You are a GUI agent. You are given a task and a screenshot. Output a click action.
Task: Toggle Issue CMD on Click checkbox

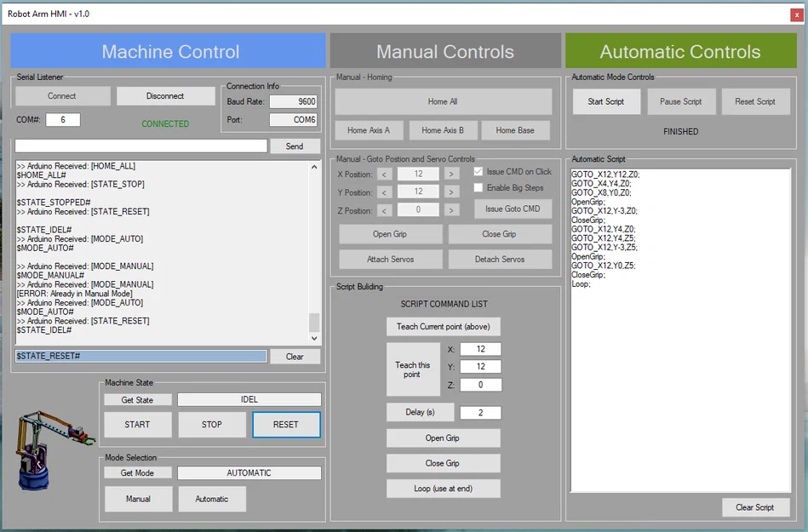coord(478,171)
